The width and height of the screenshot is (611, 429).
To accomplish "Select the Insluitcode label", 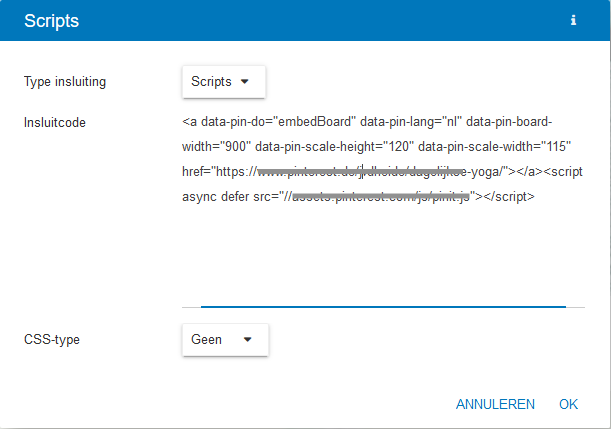I will 55,123.
